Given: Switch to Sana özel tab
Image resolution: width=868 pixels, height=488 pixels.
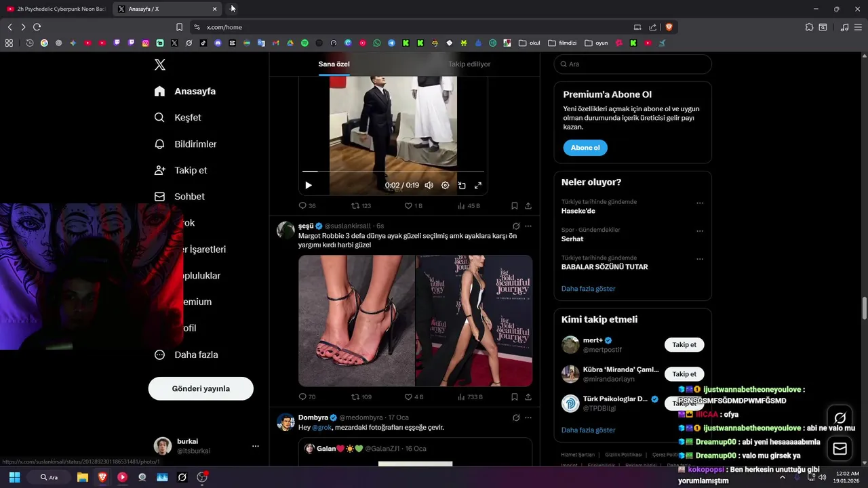Looking at the screenshot, I should tap(334, 64).
